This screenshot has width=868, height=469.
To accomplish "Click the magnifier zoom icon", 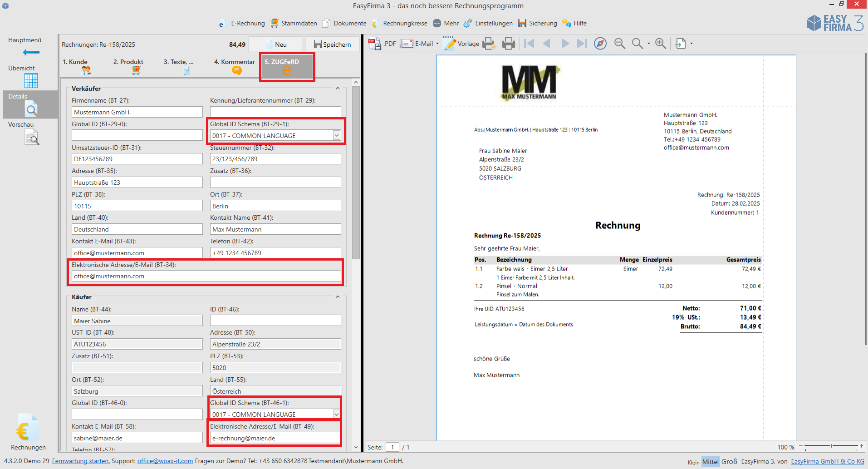I will (638, 44).
